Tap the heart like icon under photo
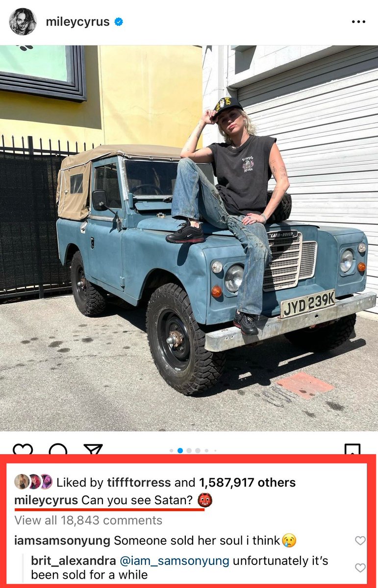The image size is (378, 588). pyautogui.click(x=23, y=449)
